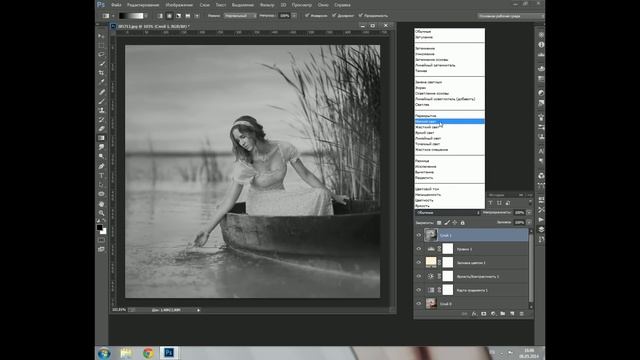This screenshot has height=360, width=640.
Task: Choose Мягкий свет blend mode
Action: [x=449, y=121]
